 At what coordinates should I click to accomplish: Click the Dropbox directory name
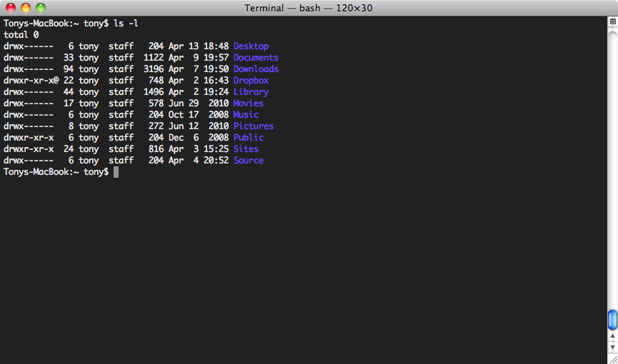point(251,81)
